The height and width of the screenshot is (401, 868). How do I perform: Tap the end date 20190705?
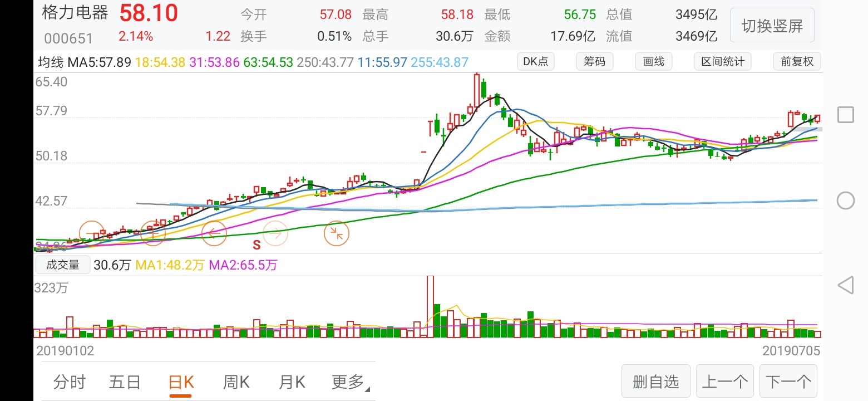pyautogui.click(x=791, y=351)
